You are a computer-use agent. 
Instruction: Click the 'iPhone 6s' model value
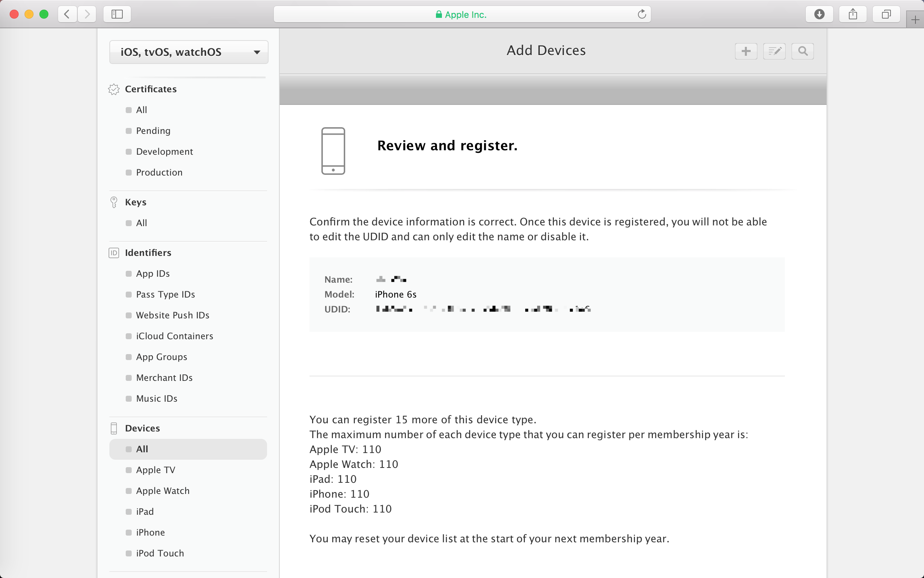pos(396,294)
